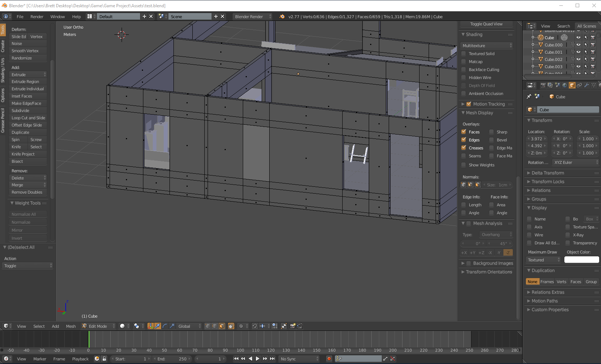Screen dimensions: 601x364
Task: Open the Edit Mode selector dropdown
Action: (x=98, y=326)
